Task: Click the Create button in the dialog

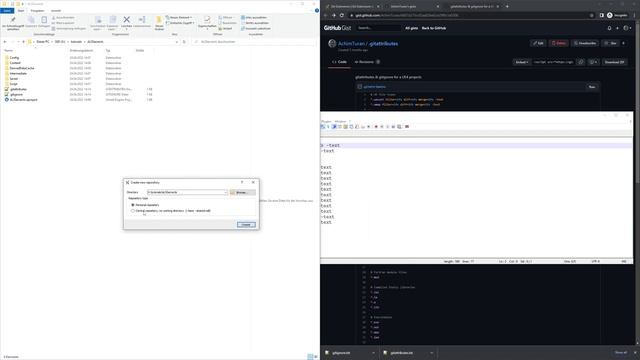Action: pos(246,225)
